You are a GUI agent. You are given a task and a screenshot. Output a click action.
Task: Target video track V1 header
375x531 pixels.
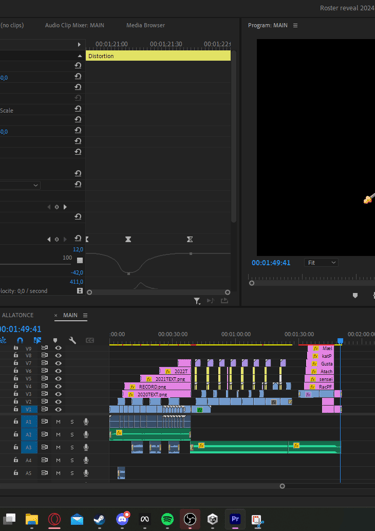point(29,409)
